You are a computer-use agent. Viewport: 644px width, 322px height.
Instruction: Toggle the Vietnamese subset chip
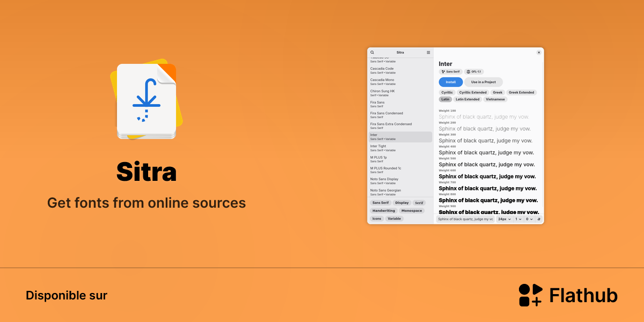tap(495, 99)
